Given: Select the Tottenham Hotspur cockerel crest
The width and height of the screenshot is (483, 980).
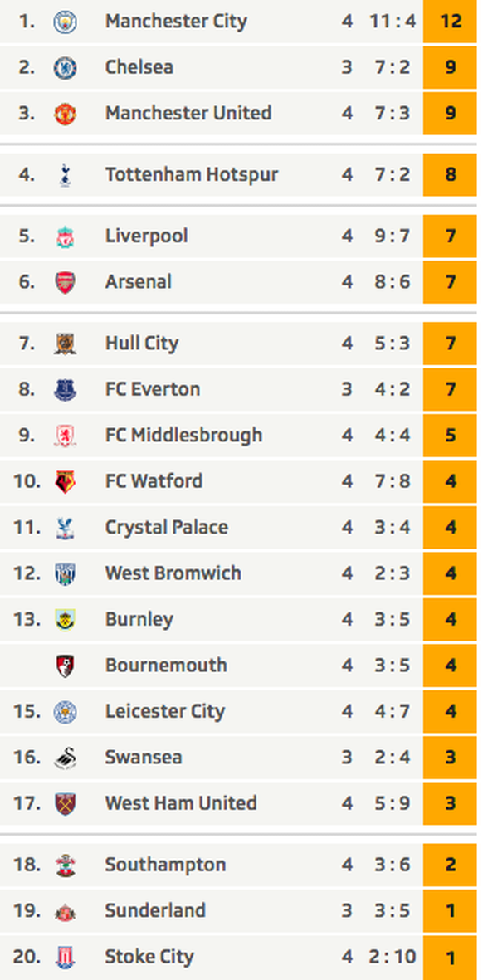Looking at the screenshot, I should pos(65,175).
